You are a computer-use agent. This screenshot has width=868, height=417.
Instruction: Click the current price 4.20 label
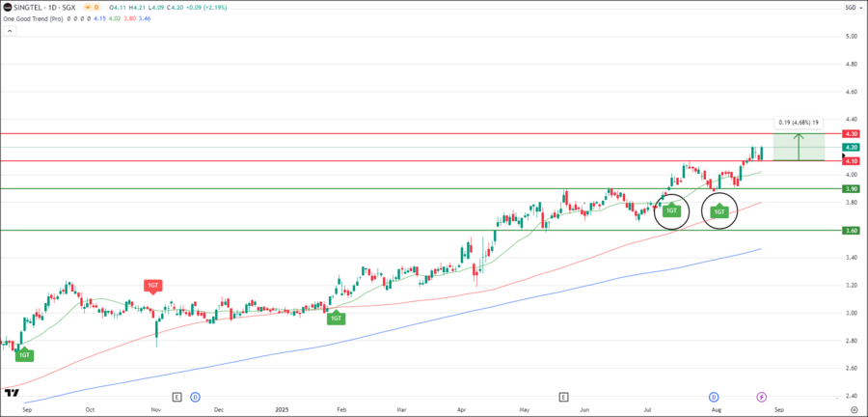851,148
